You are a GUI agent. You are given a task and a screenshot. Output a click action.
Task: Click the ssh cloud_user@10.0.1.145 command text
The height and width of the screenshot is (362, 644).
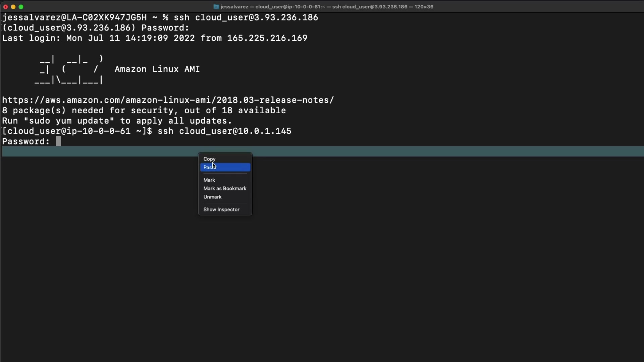click(224, 131)
